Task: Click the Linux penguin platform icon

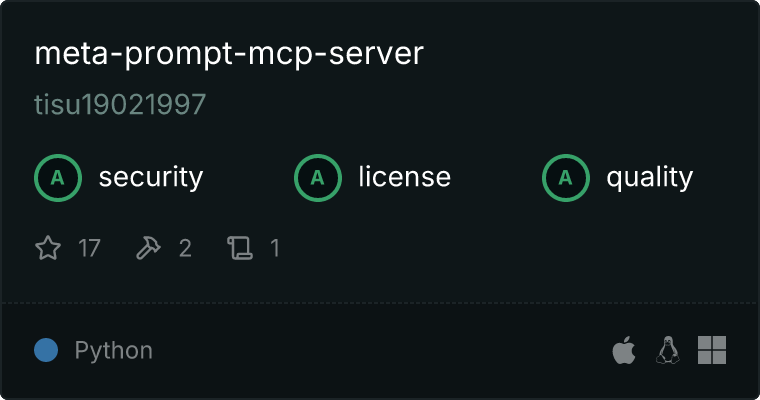Action: pos(668,350)
